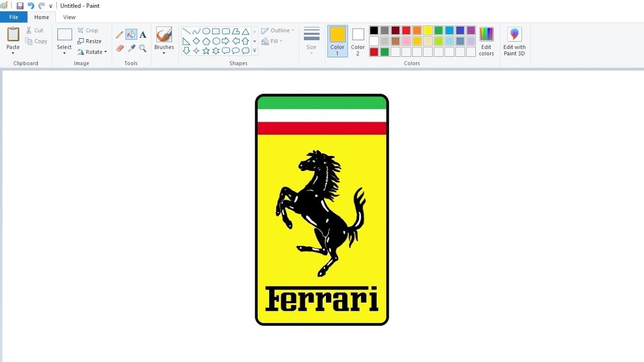Select the Eraser tool
Image resolution: width=644 pixels, height=362 pixels.
click(x=120, y=48)
